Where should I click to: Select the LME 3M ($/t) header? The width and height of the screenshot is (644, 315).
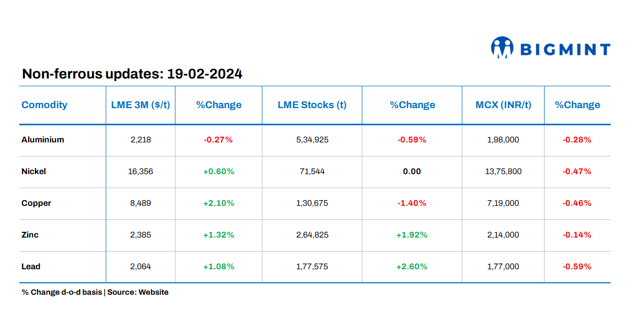pyautogui.click(x=141, y=104)
